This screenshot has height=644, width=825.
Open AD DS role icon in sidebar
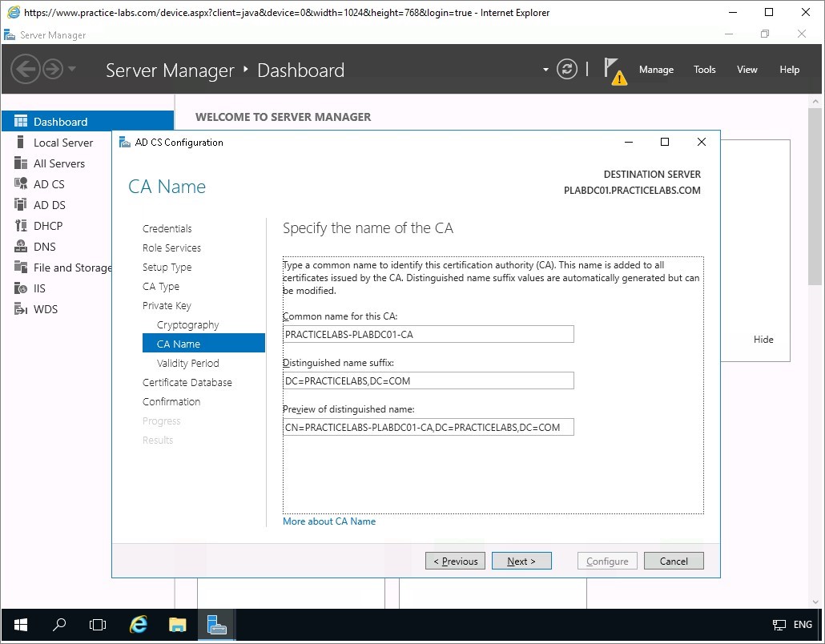(x=21, y=205)
